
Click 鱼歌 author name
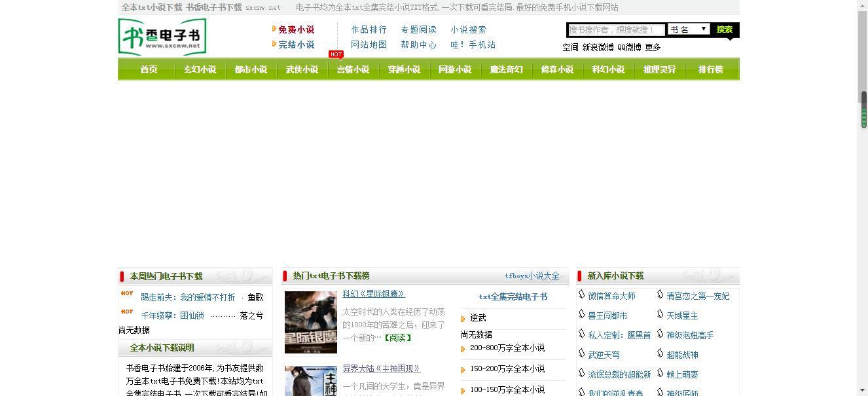click(x=255, y=297)
